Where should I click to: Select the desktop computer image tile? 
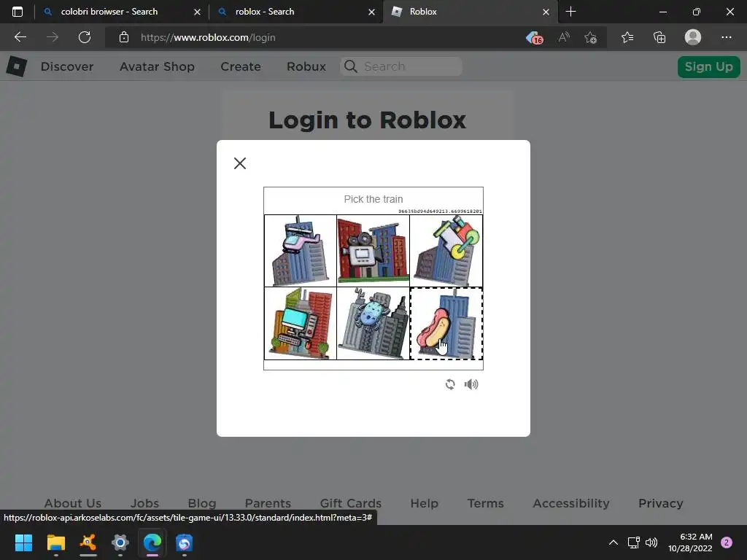[x=301, y=323]
